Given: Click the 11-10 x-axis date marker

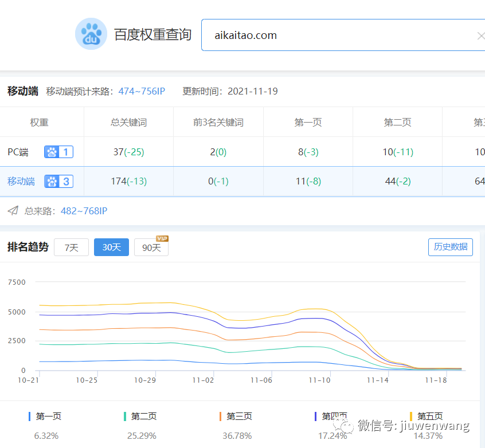Looking at the screenshot, I should (319, 380).
